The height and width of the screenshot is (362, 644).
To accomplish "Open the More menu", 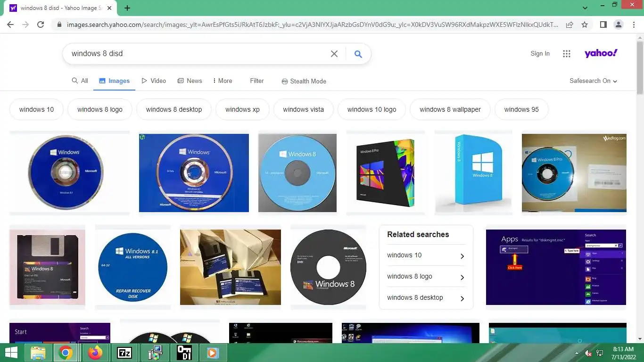I will 223,81.
